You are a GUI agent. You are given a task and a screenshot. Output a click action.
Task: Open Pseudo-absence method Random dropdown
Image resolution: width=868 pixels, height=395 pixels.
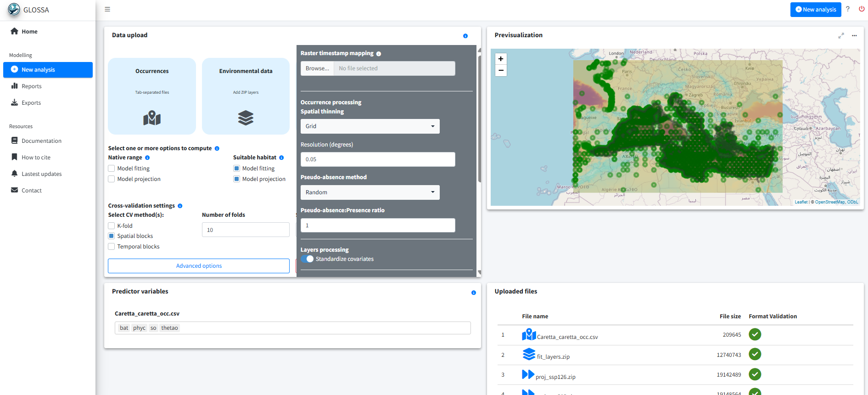(370, 192)
